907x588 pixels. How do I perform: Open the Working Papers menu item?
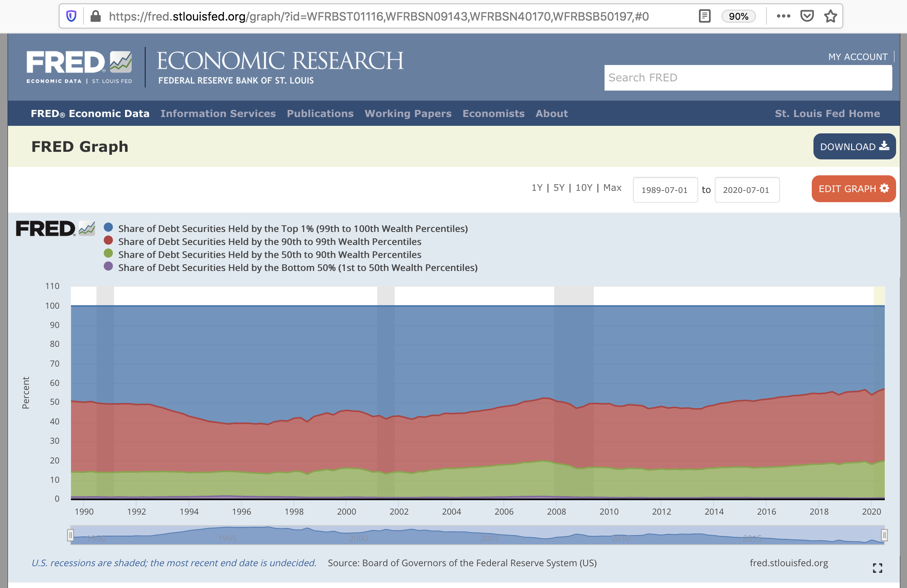pyautogui.click(x=408, y=114)
